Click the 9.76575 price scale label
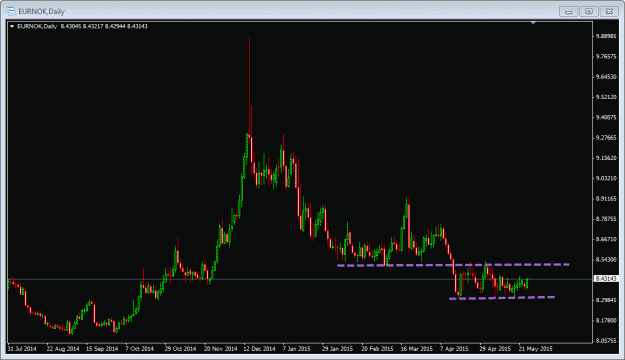Screen dimensions: 625x360 pyautogui.click(x=606, y=57)
